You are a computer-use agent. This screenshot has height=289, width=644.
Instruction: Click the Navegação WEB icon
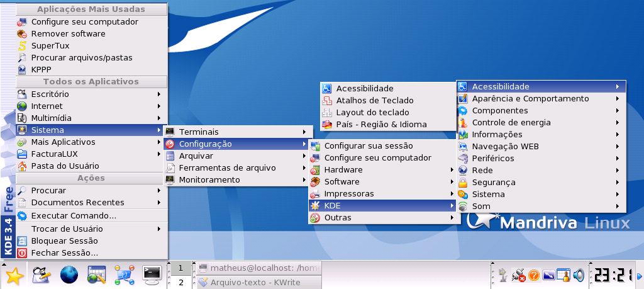point(463,146)
